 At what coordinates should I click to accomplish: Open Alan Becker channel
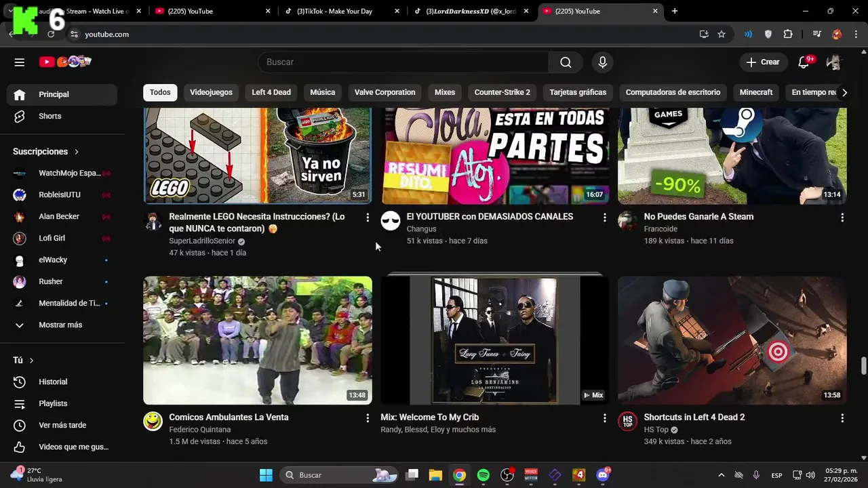(62, 216)
